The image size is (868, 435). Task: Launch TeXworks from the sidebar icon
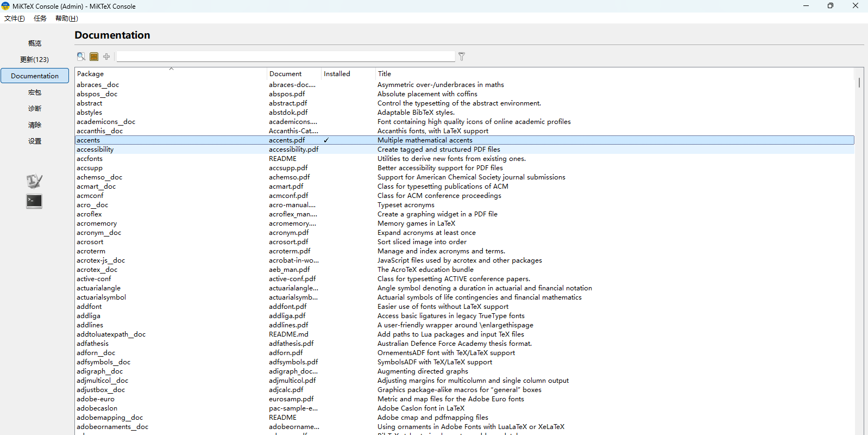pyautogui.click(x=34, y=181)
